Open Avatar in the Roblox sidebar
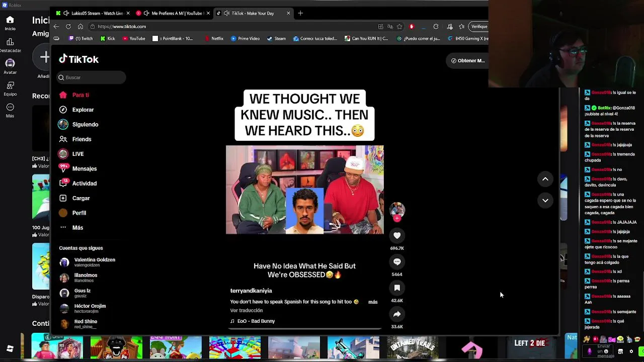 click(x=10, y=66)
